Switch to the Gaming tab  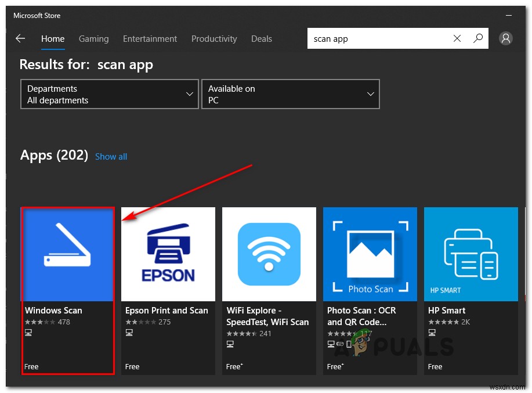93,39
